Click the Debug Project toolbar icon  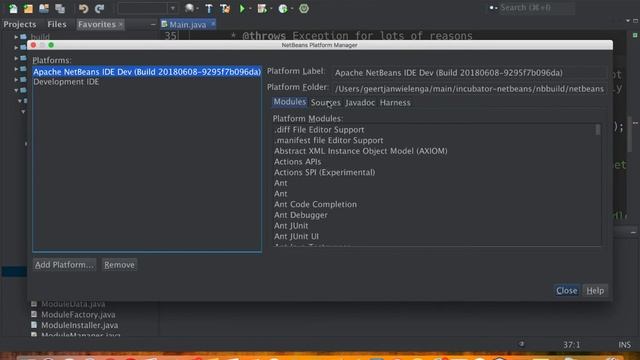click(262, 8)
